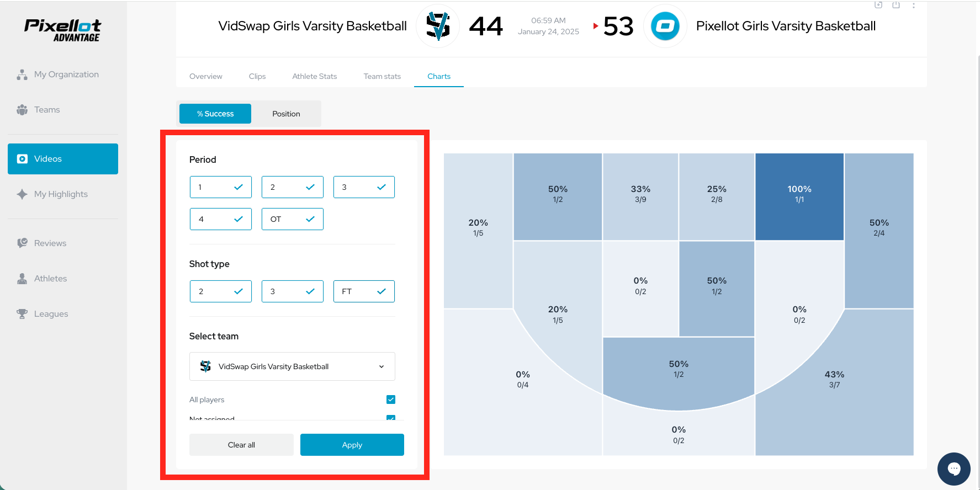Viewport: 980px width, 490px height.
Task: Click the Reviews sidebar icon
Action: point(22,243)
